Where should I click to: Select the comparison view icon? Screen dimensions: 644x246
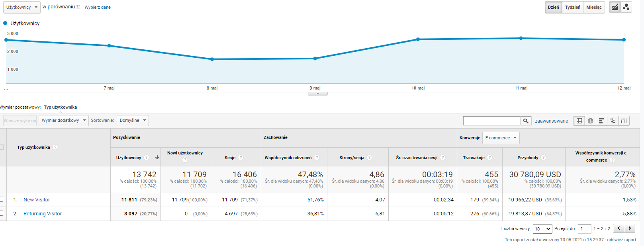613,121
